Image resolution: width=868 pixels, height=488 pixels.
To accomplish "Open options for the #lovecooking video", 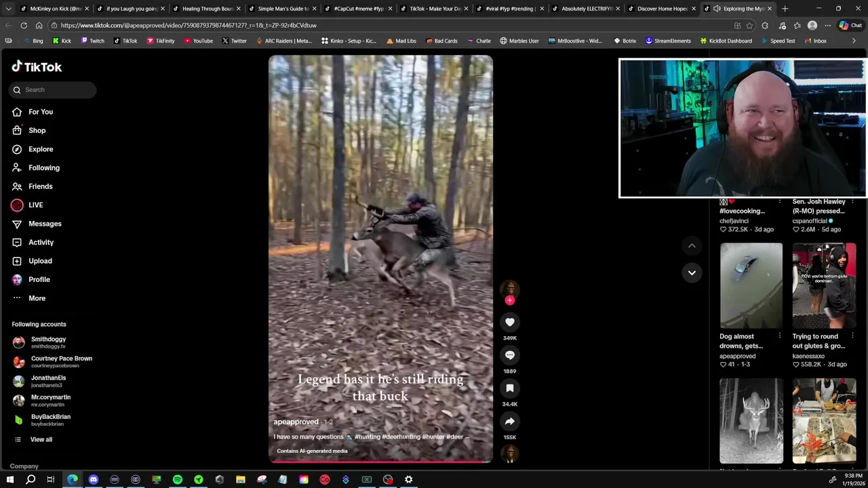I will coord(779,201).
